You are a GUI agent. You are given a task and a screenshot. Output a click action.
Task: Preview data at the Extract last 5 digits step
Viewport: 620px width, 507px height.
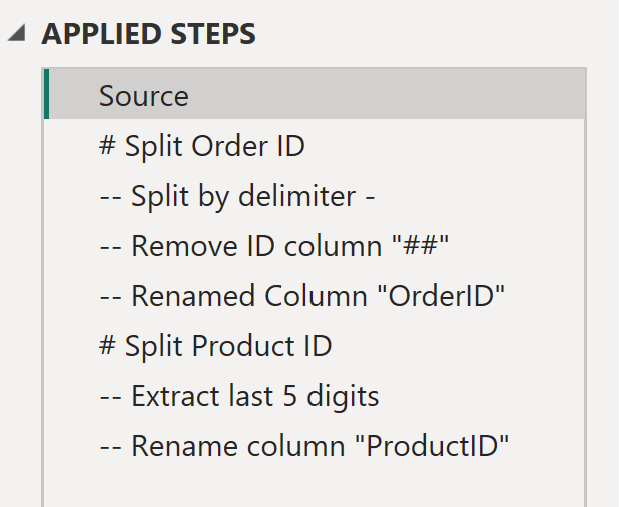pos(240,396)
